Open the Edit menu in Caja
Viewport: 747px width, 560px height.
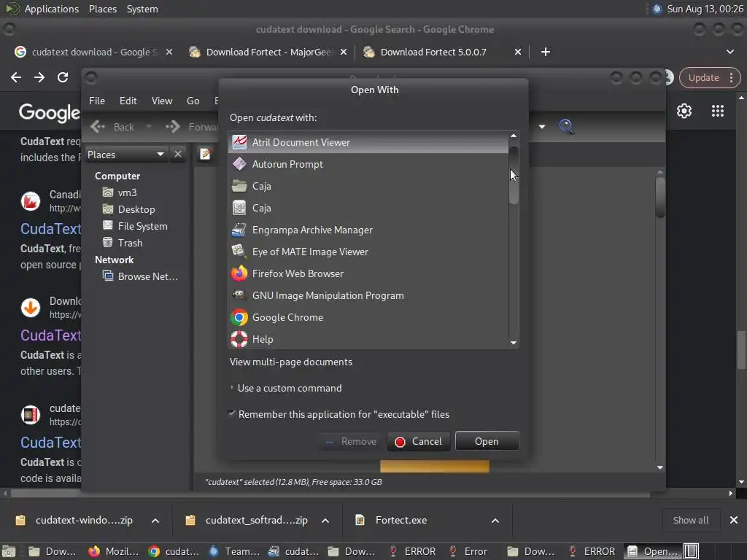coord(128,101)
